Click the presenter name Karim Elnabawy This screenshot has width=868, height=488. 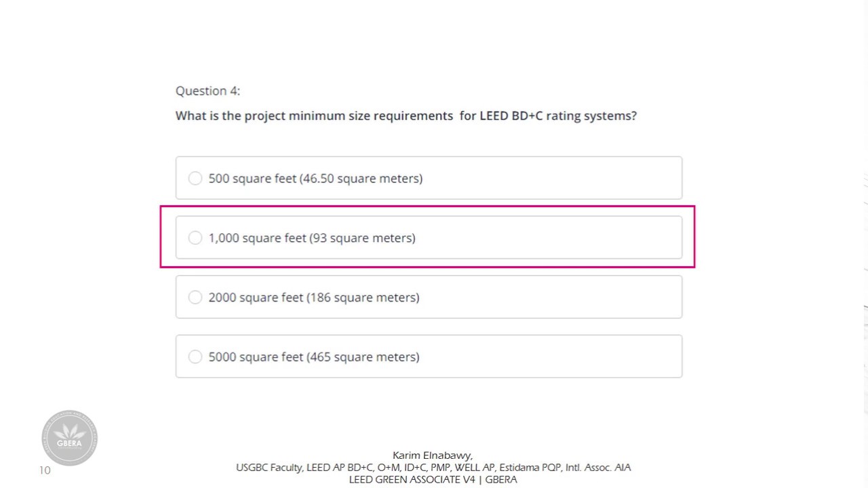click(432, 455)
